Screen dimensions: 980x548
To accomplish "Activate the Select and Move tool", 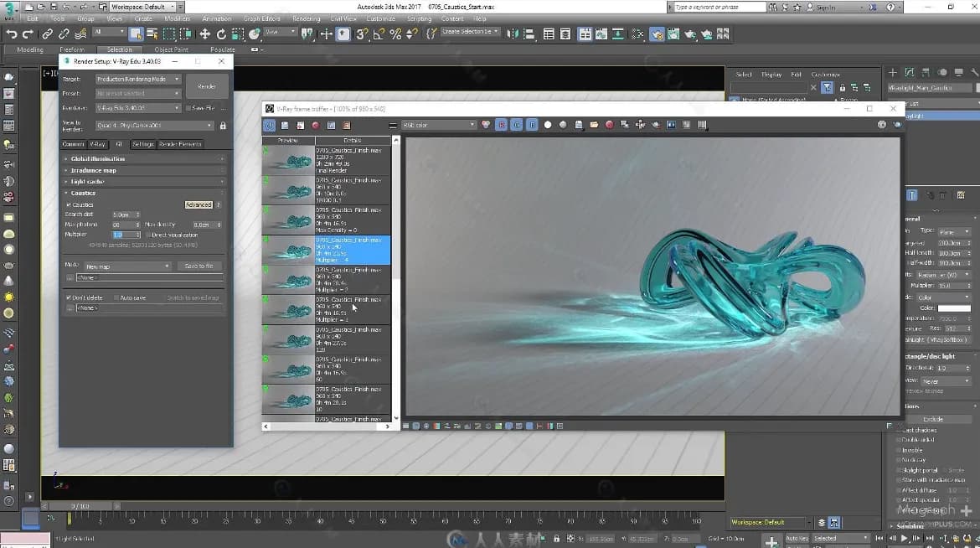I will coord(204,34).
